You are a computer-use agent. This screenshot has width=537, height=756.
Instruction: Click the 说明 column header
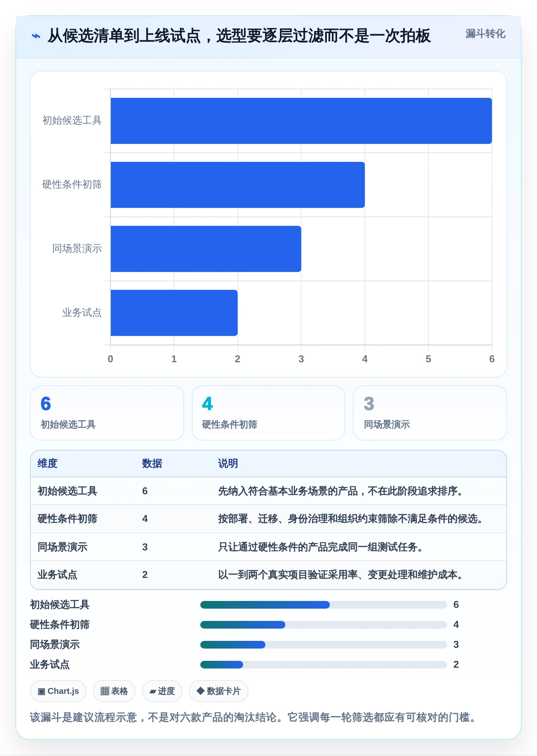pyautogui.click(x=228, y=464)
